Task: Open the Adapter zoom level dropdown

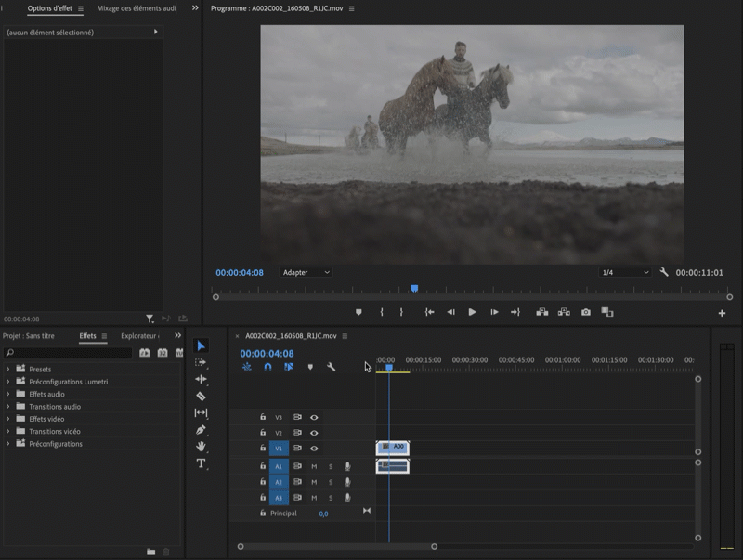Action: coord(306,273)
